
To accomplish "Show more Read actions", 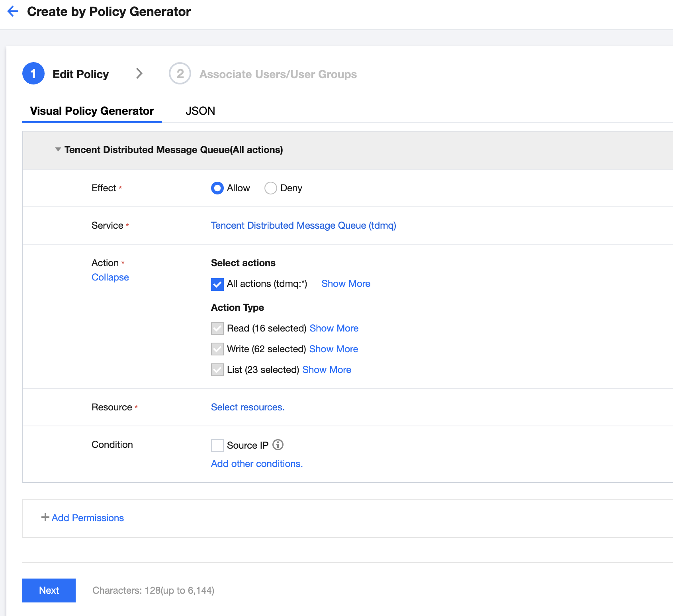I will (x=334, y=328).
